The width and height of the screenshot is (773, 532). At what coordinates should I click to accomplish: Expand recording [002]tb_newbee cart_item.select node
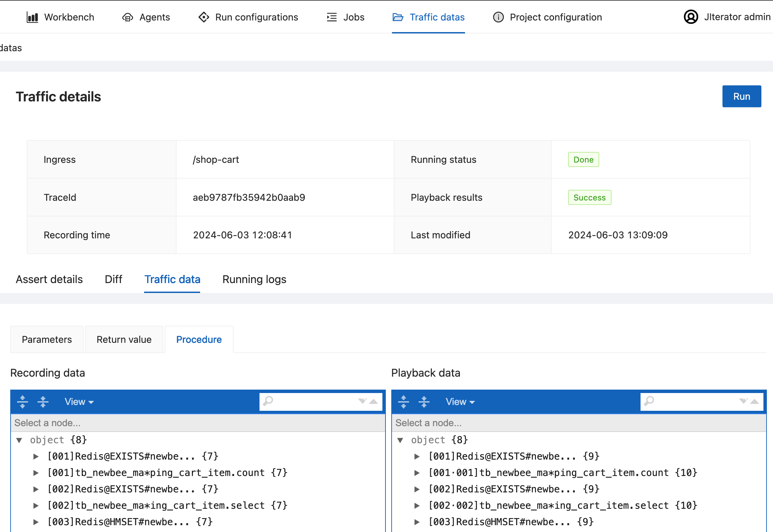36,506
